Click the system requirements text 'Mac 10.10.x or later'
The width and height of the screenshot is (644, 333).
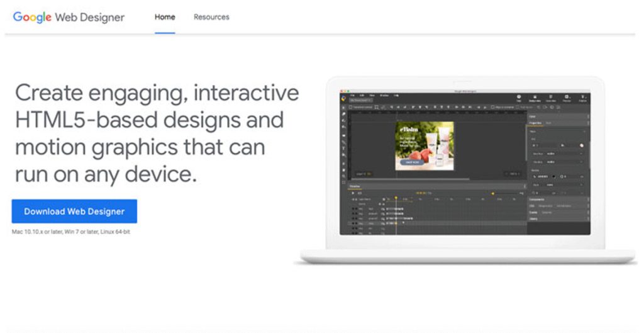(x=37, y=232)
